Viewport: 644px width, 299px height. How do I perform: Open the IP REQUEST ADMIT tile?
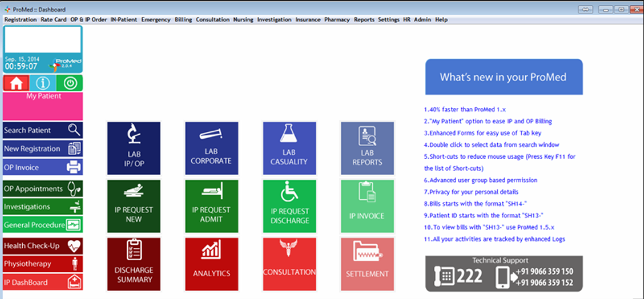[211, 206]
